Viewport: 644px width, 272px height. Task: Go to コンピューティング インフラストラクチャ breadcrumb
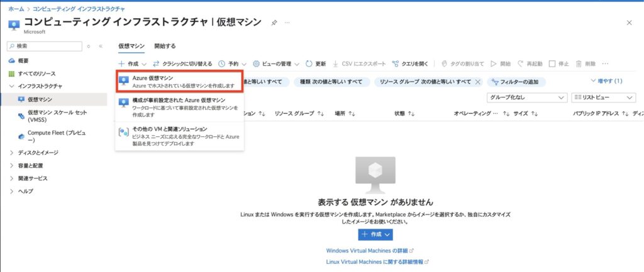(x=79, y=9)
